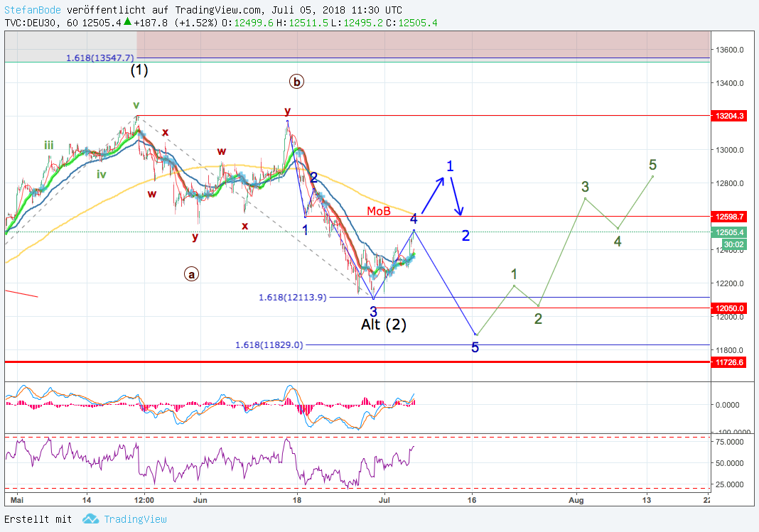Screen dimensions: 759x532
Task: Click the 1.618(11829.0) Fibonacci label
Action: (x=269, y=345)
